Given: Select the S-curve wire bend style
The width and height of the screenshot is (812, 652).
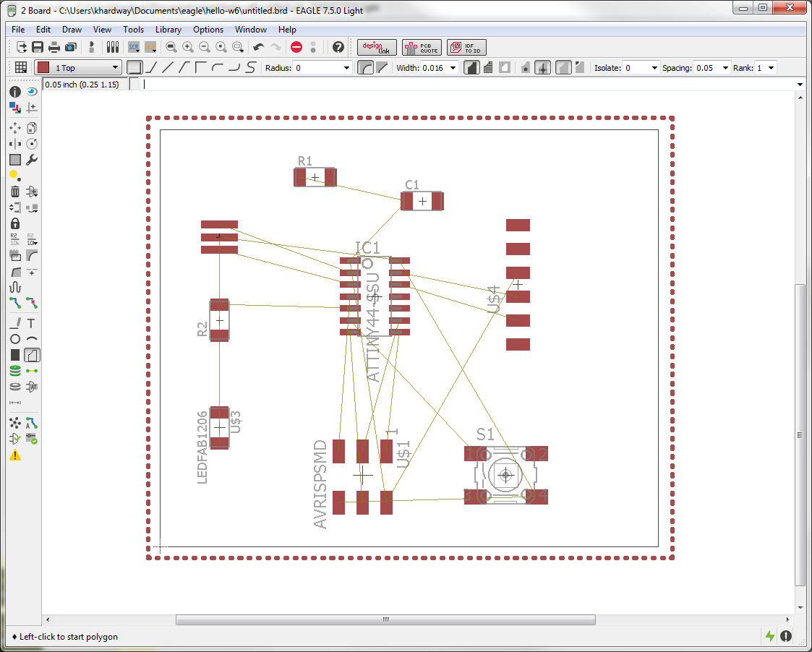Looking at the screenshot, I should point(251,68).
